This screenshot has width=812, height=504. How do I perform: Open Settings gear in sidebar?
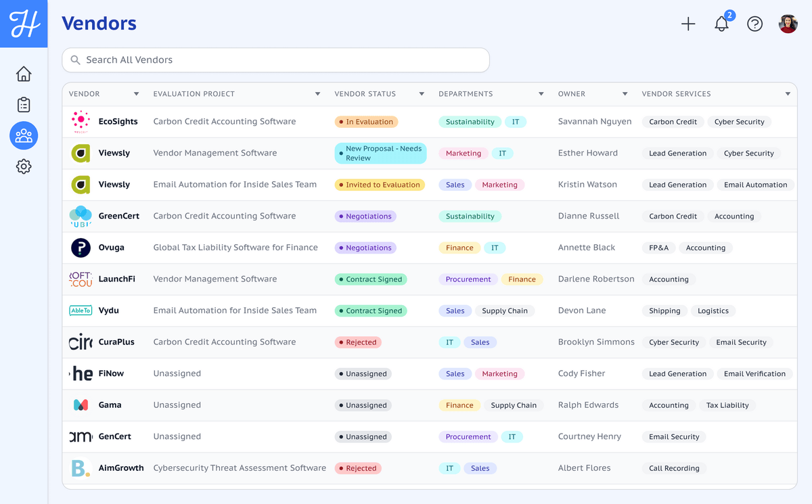coord(24,166)
